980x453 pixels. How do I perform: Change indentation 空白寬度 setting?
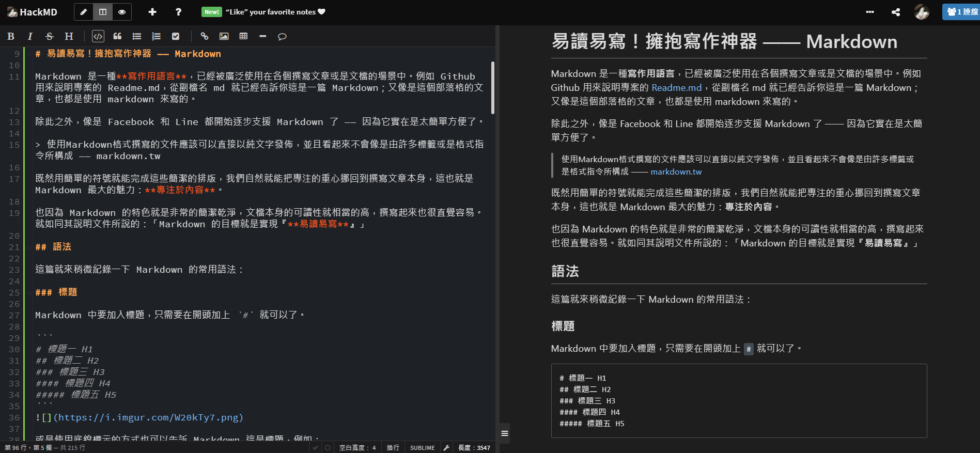357,448
